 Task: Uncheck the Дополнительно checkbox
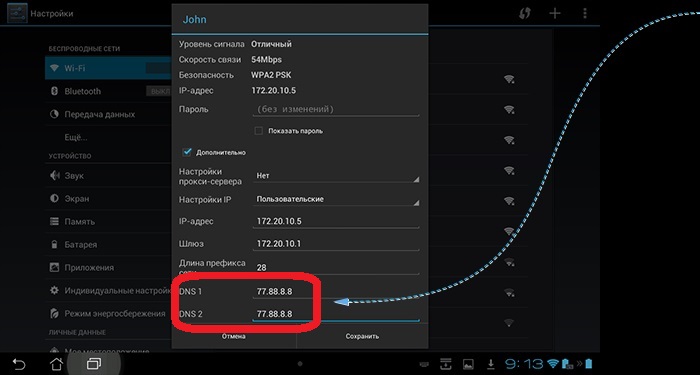click(187, 152)
